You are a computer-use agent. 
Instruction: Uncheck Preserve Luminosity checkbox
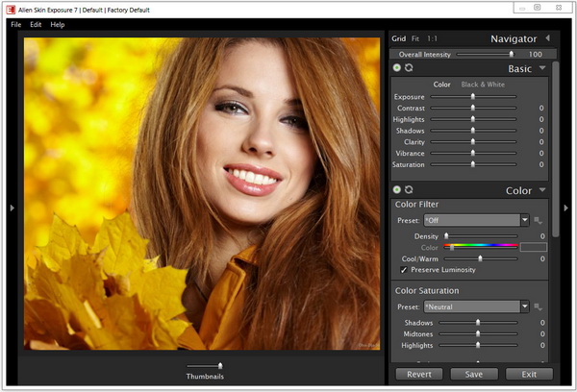403,270
